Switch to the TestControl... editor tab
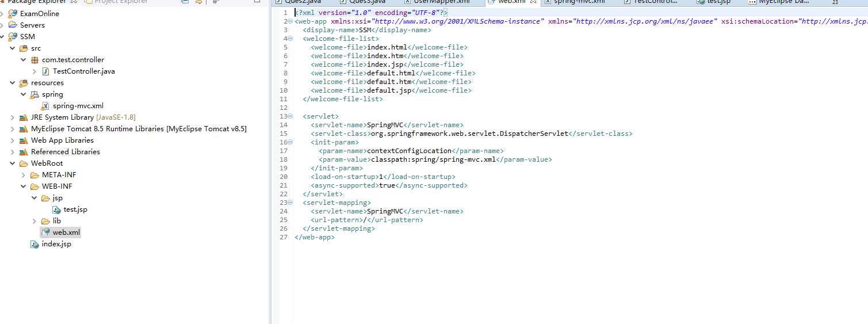This screenshot has width=868, height=324. tap(650, 2)
